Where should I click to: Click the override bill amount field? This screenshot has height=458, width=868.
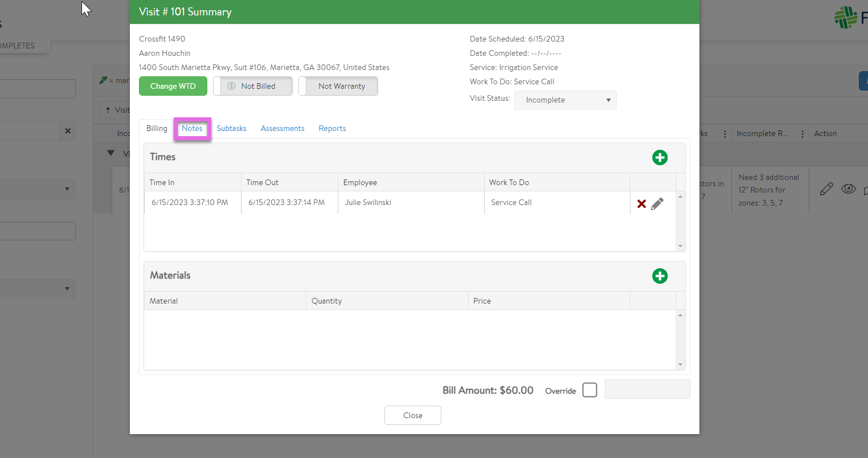(x=647, y=390)
